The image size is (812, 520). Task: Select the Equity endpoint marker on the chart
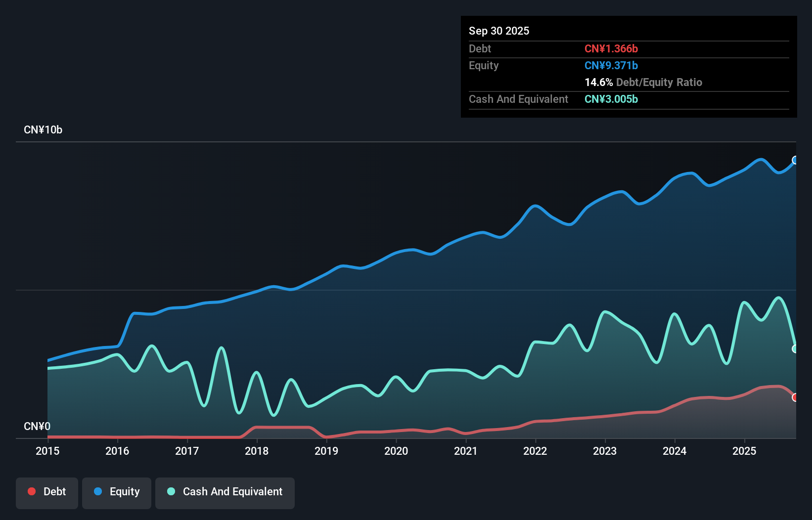click(x=795, y=159)
